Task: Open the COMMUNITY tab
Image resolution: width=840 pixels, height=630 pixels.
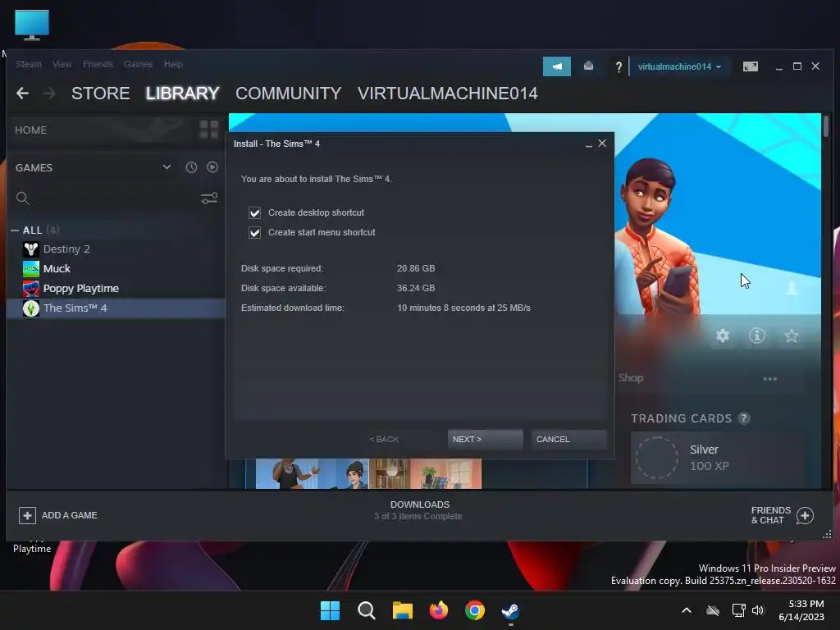Action: (x=288, y=94)
